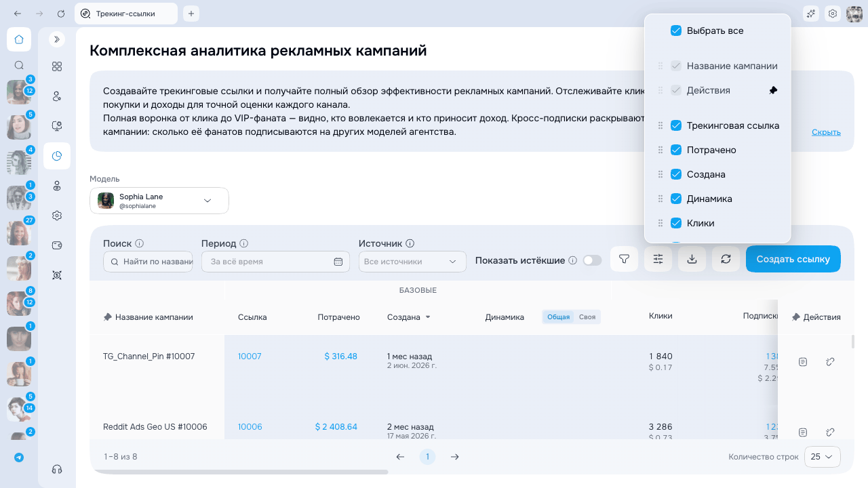This screenshot has height=488, width=868.
Task: Open the dollar scan icon in navigation
Action: coord(57,275)
